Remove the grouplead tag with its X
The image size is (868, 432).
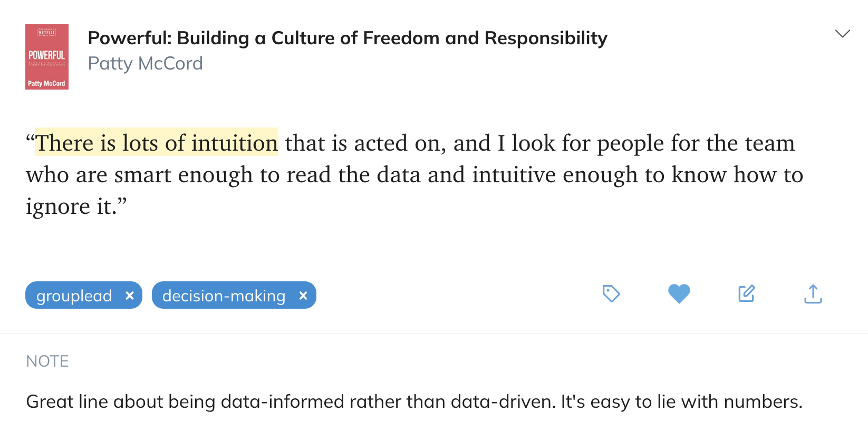coord(130,296)
